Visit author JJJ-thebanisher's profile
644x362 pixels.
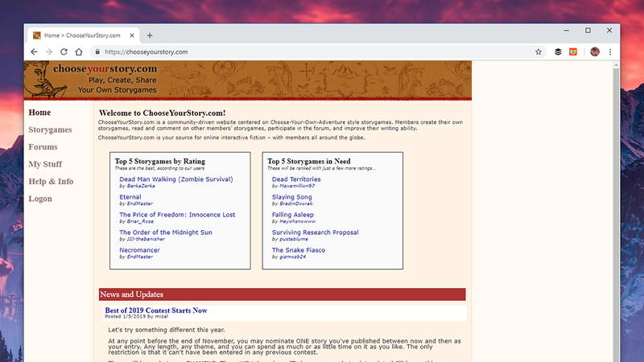tap(146, 239)
